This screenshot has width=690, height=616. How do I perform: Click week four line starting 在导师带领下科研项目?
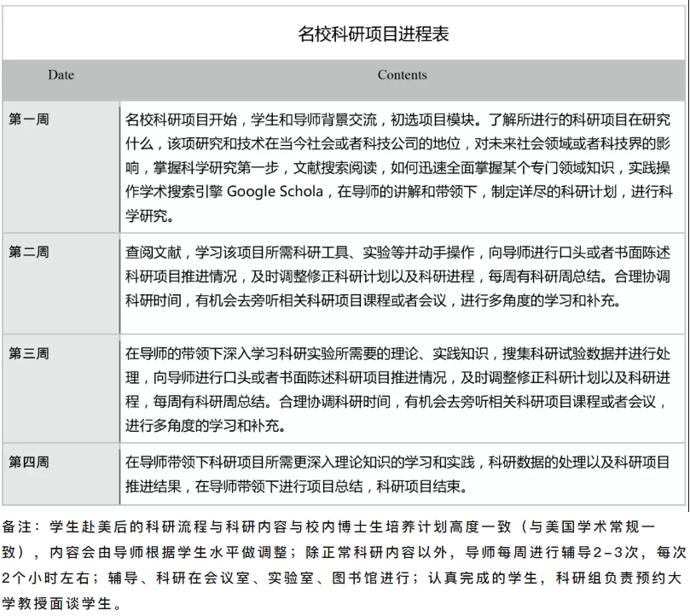(397, 462)
